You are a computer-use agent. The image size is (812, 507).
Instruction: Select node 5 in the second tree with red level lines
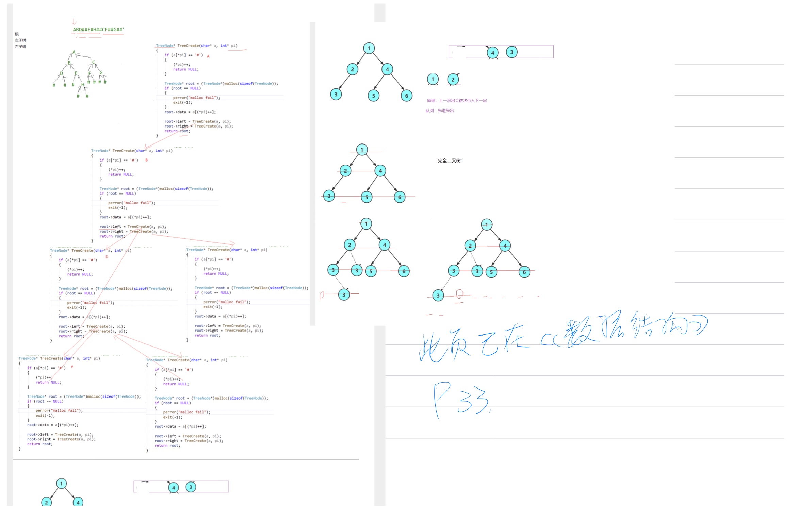coord(367,197)
